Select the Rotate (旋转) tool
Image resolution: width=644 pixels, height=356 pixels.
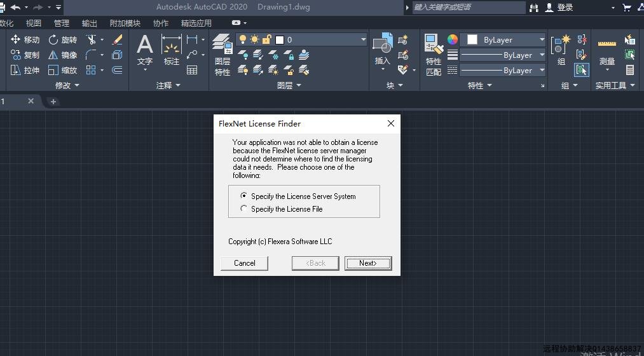tap(62, 39)
